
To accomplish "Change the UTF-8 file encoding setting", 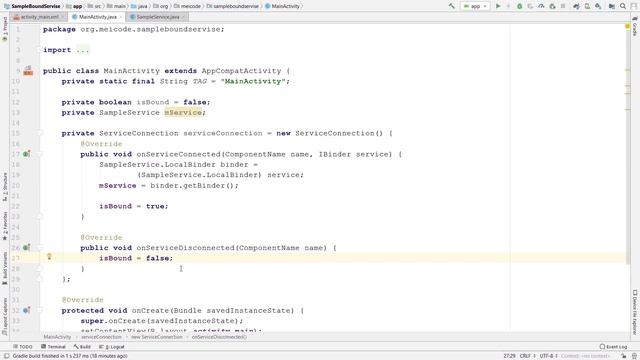I will point(548,356).
